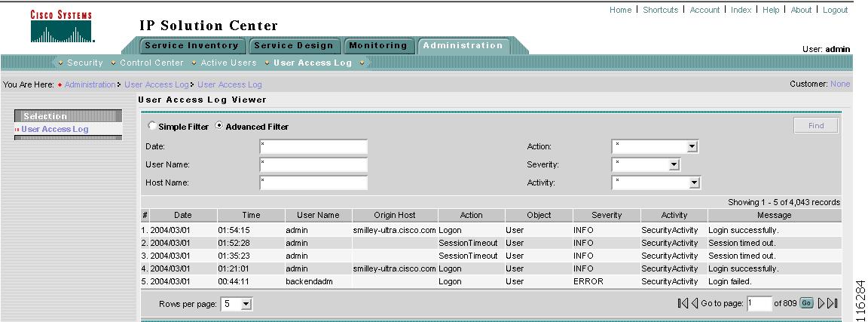Click the backendadm user name cell
Viewport: 868px width, 322px height.
click(310, 281)
